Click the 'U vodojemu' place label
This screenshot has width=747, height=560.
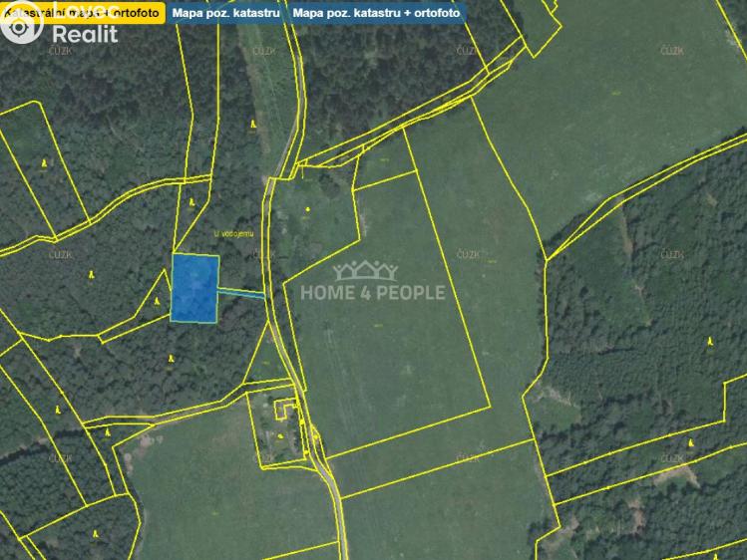click(234, 234)
